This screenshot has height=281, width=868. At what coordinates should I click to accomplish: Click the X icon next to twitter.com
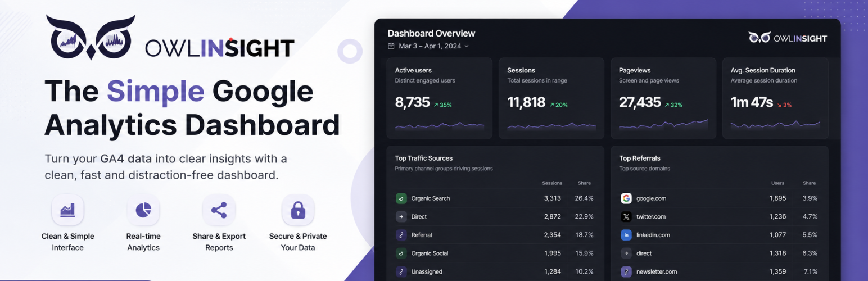(626, 216)
